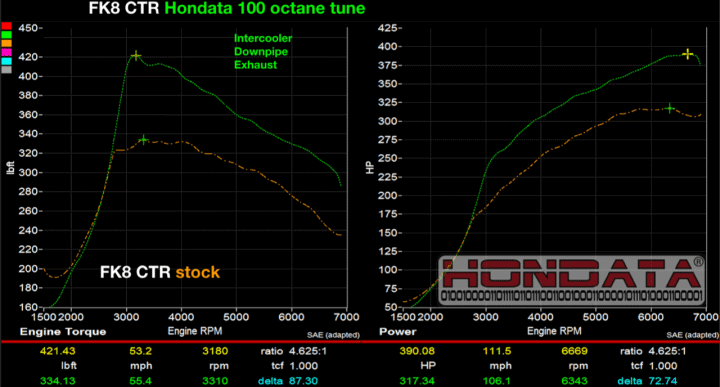Select the 390.08 HP peak power readout
The image size is (720, 387).
coord(417,351)
